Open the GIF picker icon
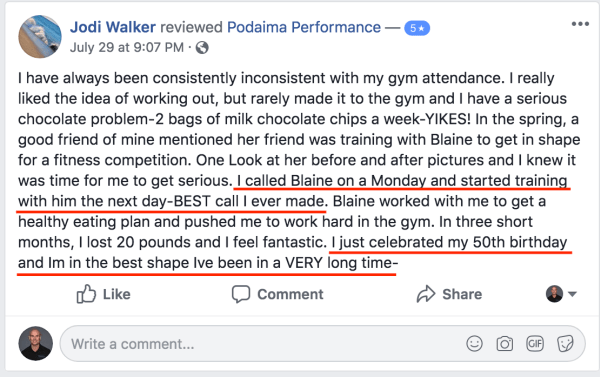The image size is (600, 377). [535, 343]
